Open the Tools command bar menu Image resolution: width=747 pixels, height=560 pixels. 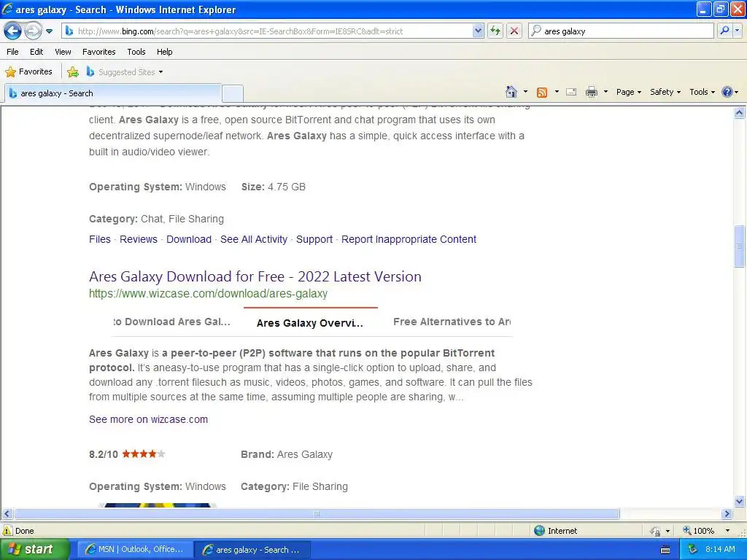702,92
